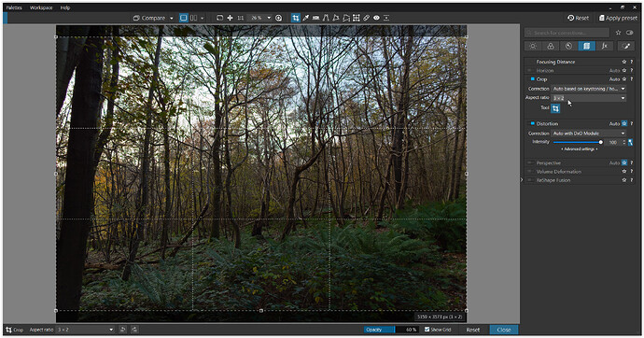
Task: Open the Color corrections tab
Action: pos(551,46)
